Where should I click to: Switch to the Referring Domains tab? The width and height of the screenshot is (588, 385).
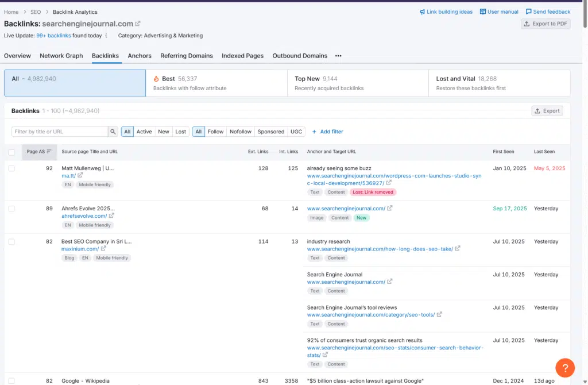[x=187, y=56]
